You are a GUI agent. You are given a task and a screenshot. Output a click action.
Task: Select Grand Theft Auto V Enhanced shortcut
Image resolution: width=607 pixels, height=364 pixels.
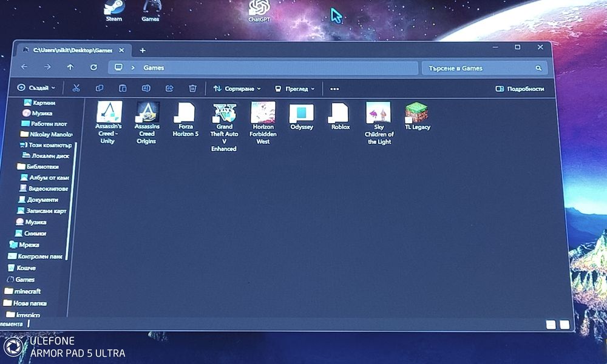coord(224,127)
